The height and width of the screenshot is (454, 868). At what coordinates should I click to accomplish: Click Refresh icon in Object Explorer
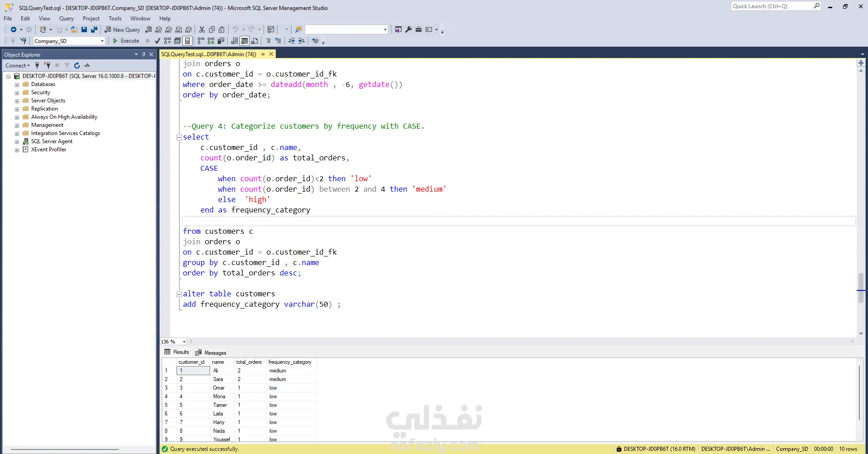click(x=77, y=66)
